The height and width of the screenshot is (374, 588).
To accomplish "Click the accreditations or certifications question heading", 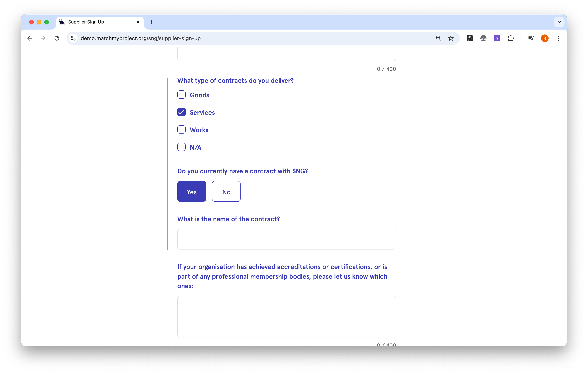I will [x=282, y=276].
